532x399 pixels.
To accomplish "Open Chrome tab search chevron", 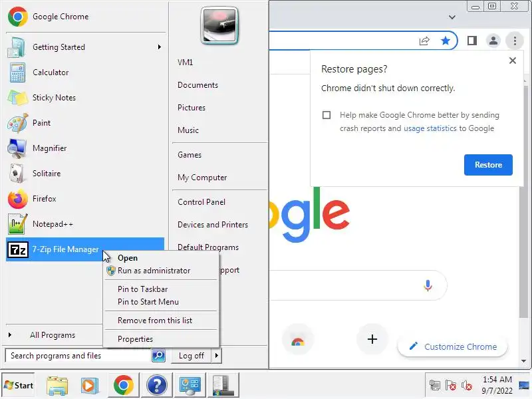I will pyautogui.click(x=452, y=17).
